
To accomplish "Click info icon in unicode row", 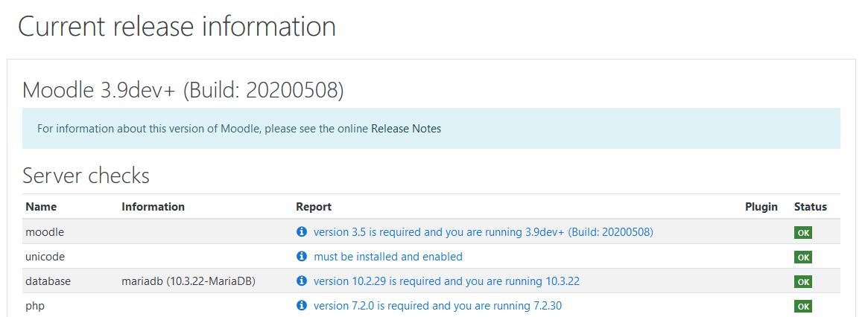I will 301,257.
